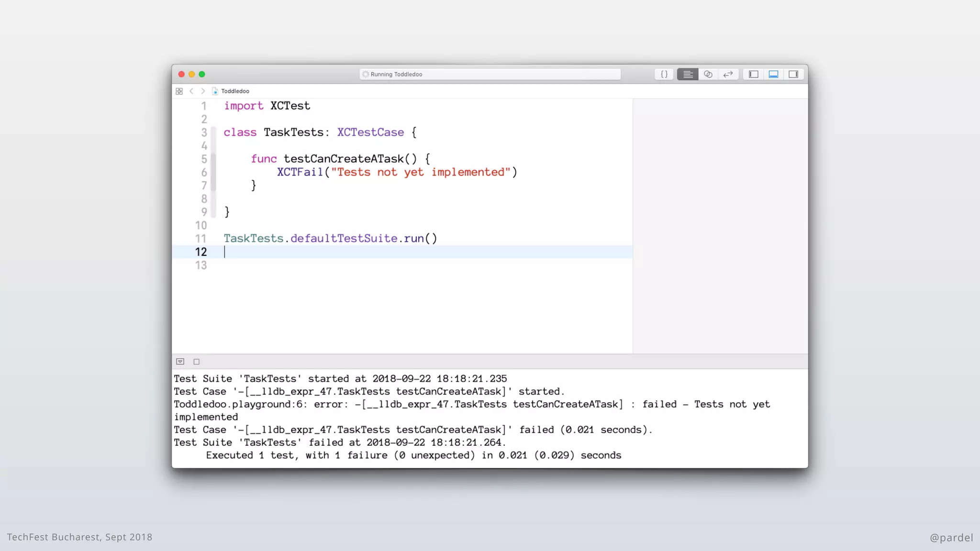Go back in editor history

[x=191, y=91]
